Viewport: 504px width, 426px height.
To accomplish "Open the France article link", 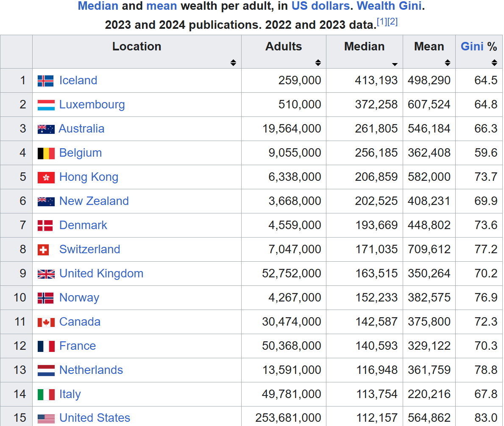I will [78, 346].
